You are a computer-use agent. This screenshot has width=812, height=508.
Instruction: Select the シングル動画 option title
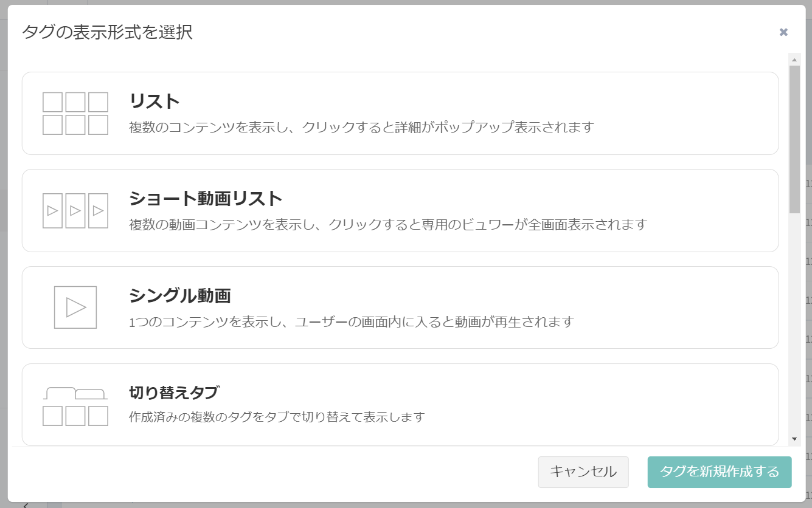(180, 296)
